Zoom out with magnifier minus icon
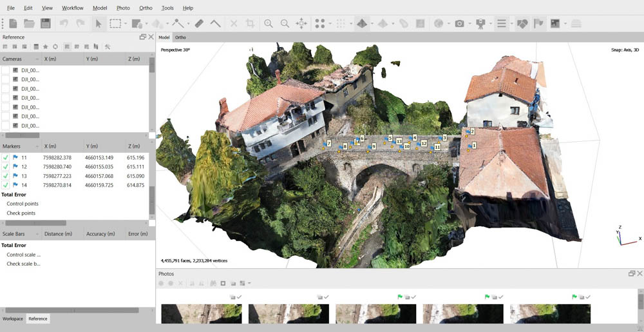The height and width of the screenshot is (332, 644). 285,23
